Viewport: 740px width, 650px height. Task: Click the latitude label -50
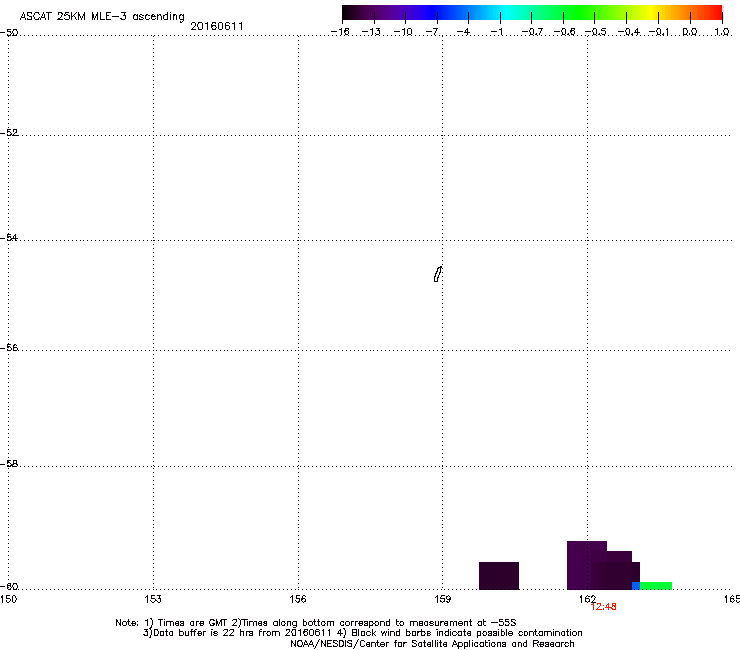9,33
